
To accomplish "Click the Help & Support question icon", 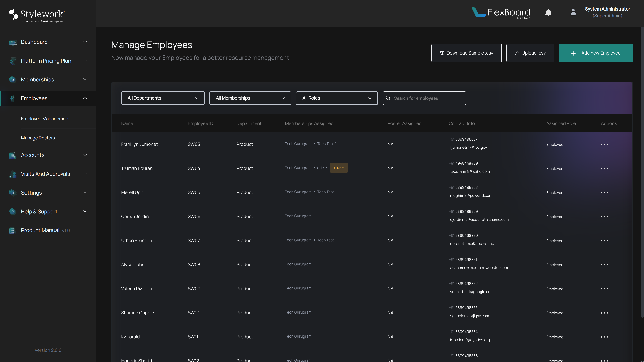I will click(x=12, y=212).
